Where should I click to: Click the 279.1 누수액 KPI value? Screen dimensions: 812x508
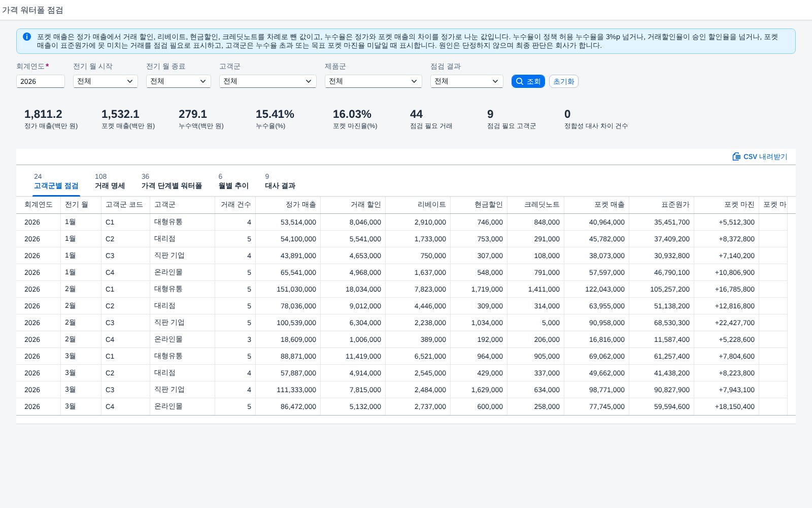193,114
